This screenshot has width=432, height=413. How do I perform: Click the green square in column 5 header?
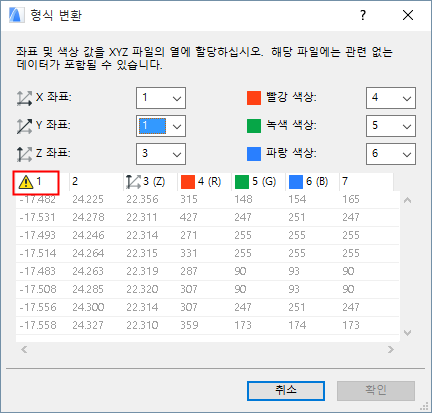pyautogui.click(x=242, y=182)
